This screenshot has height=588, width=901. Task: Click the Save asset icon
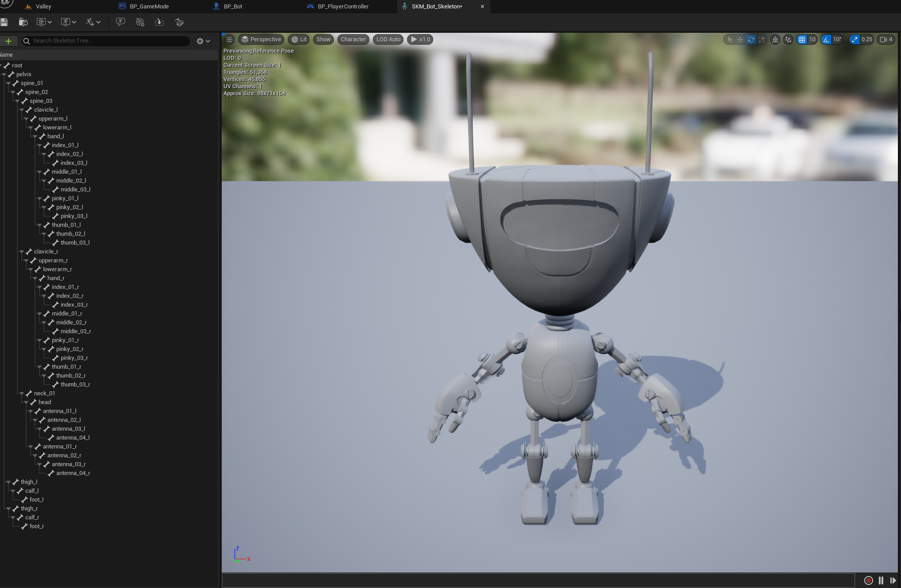click(x=4, y=22)
